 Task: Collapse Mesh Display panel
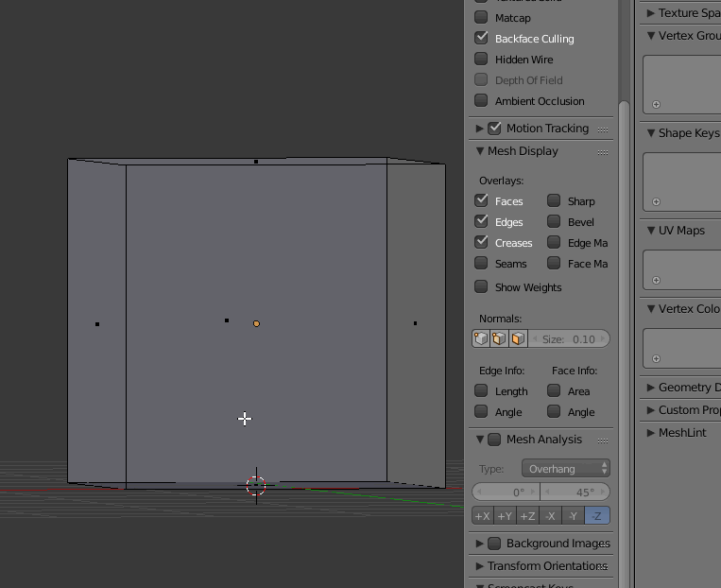[x=480, y=151]
